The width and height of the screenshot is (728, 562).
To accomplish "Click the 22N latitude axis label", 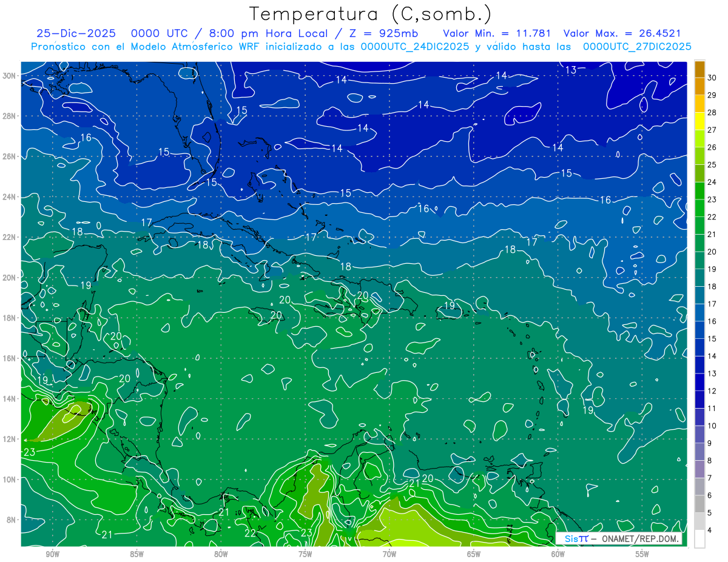I will tap(10, 237).
